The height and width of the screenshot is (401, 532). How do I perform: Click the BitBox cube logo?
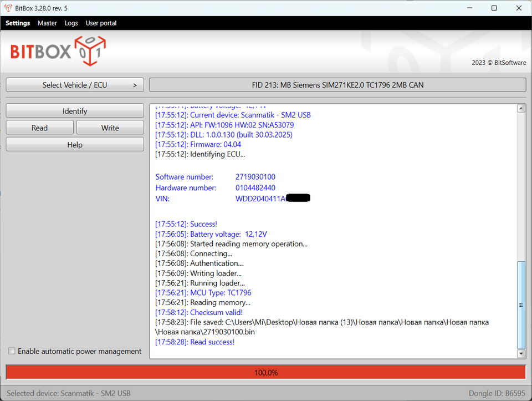(90, 52)
